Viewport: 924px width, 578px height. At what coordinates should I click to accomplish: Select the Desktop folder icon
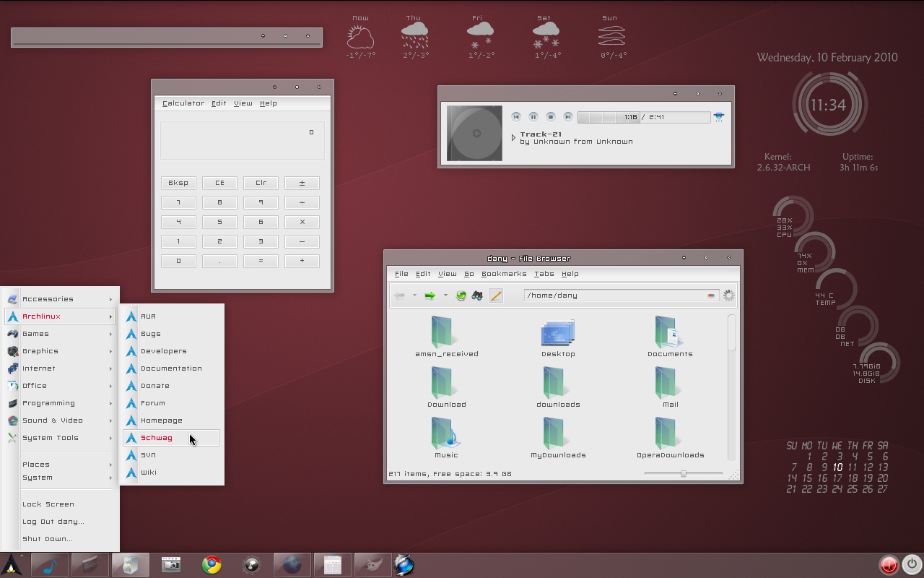(x=558, y=338)
